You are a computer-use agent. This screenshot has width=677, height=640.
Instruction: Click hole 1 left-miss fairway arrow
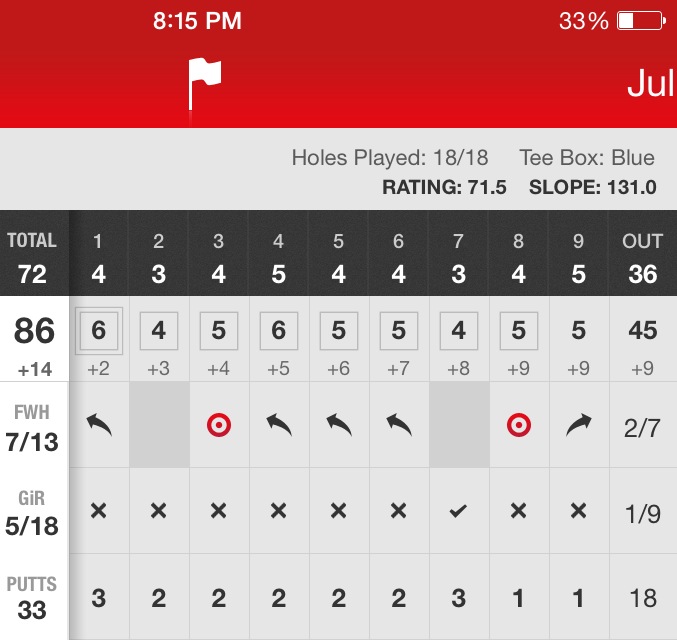point(98,426)
